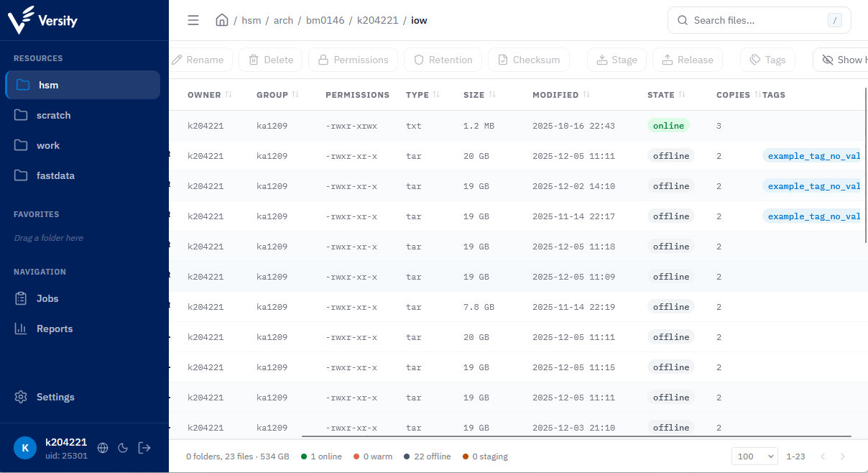Open Settings
This screenshot has height=473, width=868.
coord(83,397)
